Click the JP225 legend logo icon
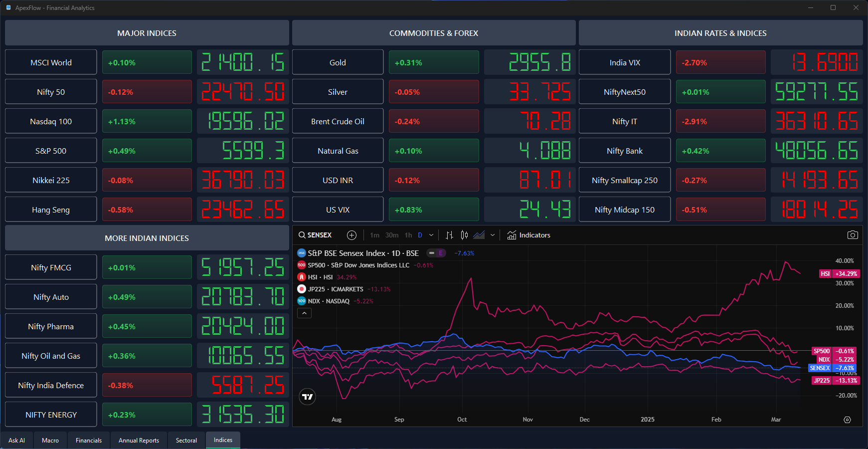 (x=302, y=289)
